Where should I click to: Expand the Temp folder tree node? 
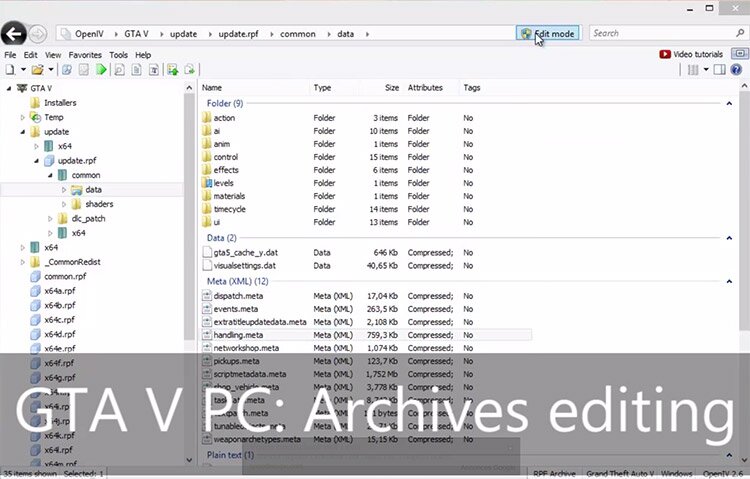(x=22, y=117)
